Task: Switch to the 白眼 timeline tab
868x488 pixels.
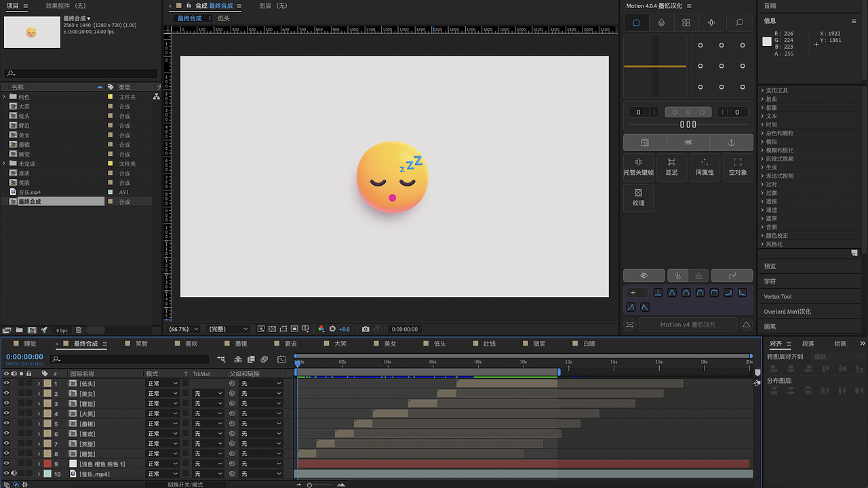Action: [589, 344]
